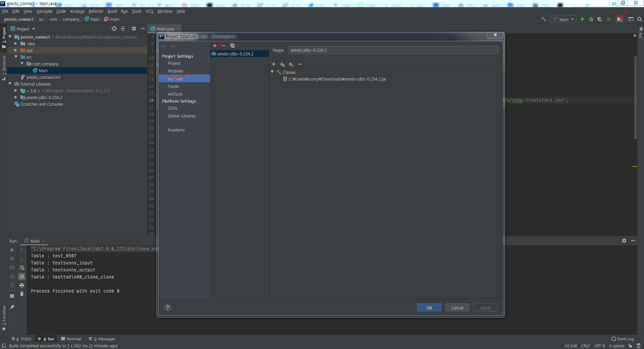Open the 0: Messages tool window tab
The width and height of the screenshot is (644, 349).
(102, 339)
